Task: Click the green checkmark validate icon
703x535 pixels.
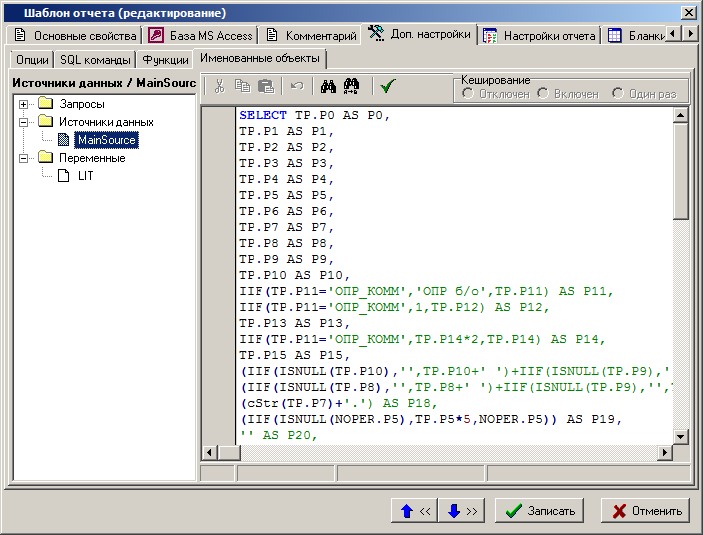Action: point(387,87)
